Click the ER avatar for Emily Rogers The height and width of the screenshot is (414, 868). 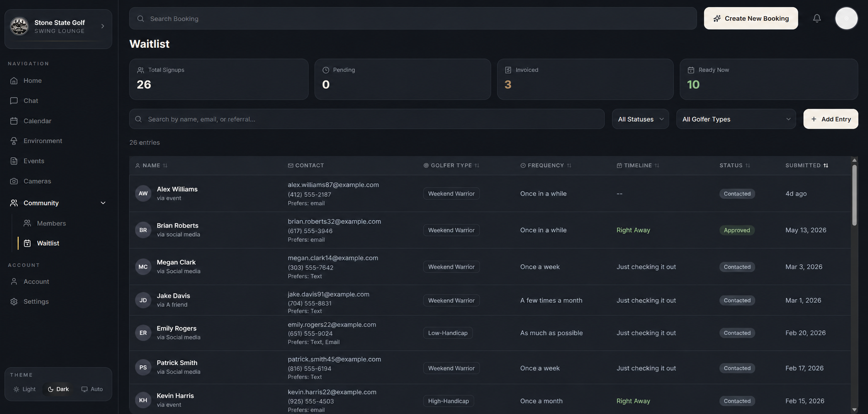[x=143, y=333]
